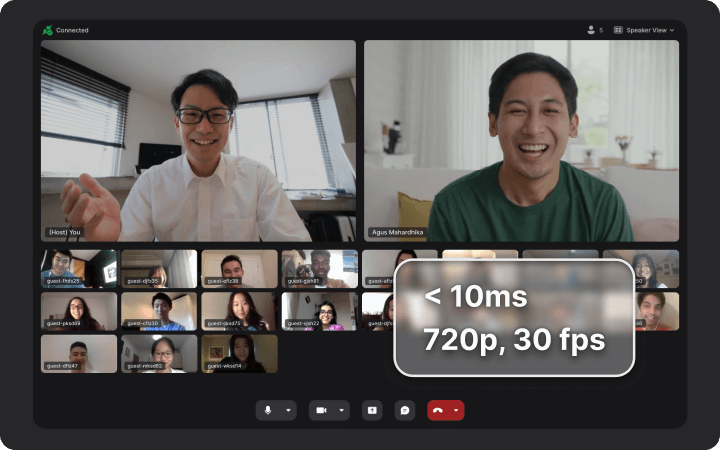This screenshot has width=720, height=450.
Task: Select guest-fhds25 thumbnail
Action: 79,269
